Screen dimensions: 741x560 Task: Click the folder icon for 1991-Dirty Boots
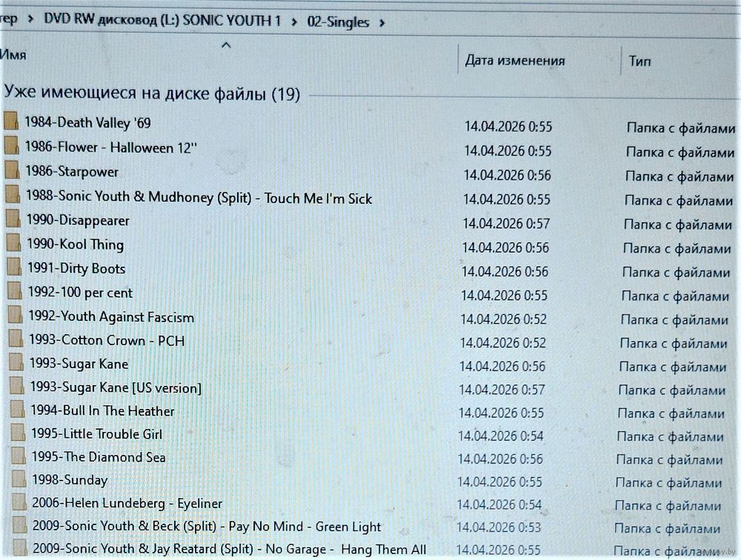click(x=15, y=268)
